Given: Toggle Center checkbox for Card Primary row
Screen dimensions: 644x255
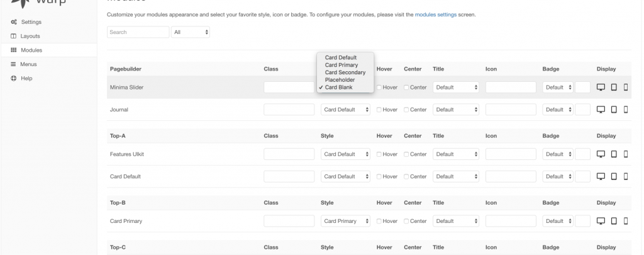Looking at the screenshot, I should point(407,221).
